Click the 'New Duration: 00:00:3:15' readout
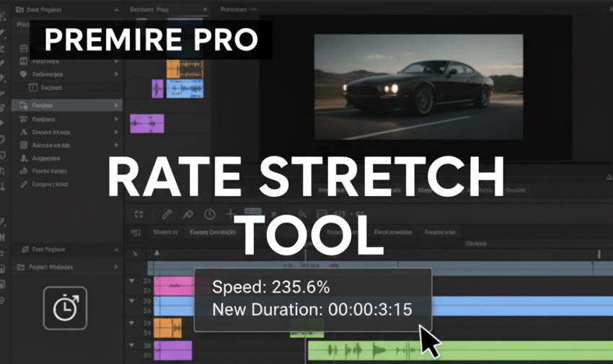Screen dimensions: 613x364 click(312, 309)
